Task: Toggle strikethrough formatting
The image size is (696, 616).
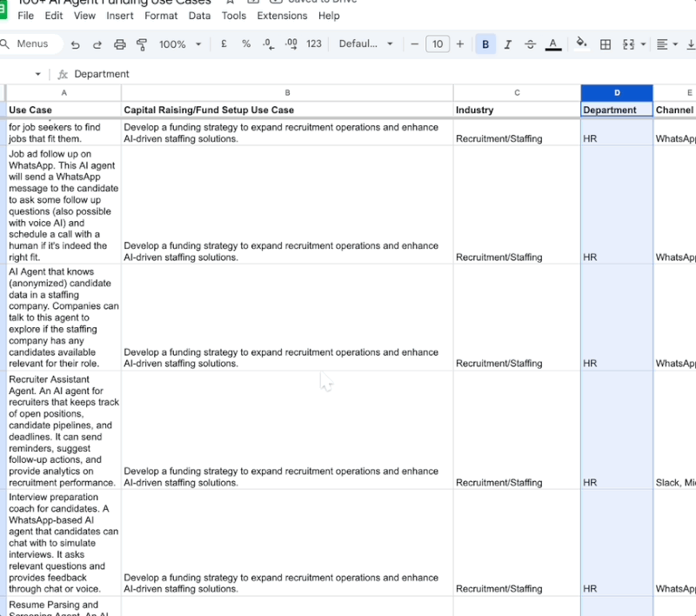Action: click(530, 44)
